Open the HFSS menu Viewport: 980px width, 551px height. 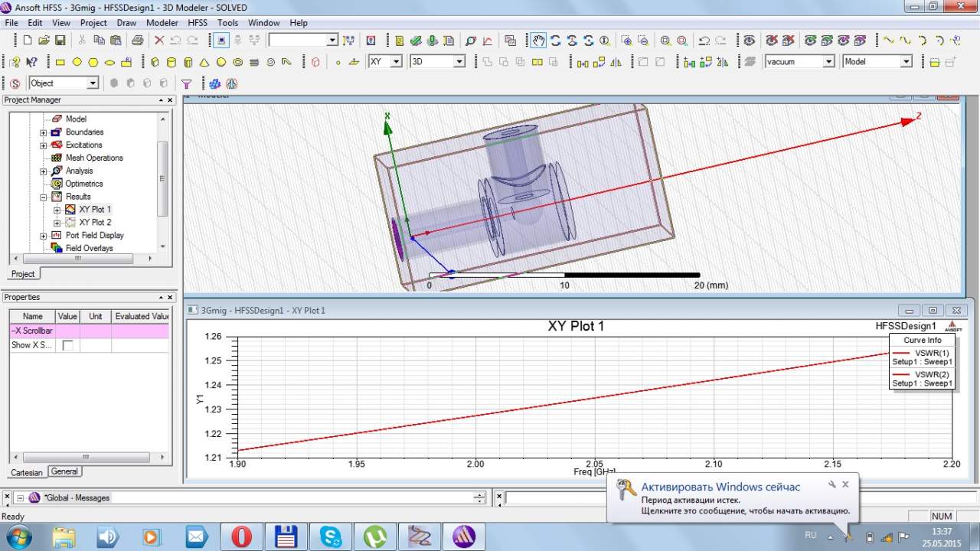coord(198,23)
